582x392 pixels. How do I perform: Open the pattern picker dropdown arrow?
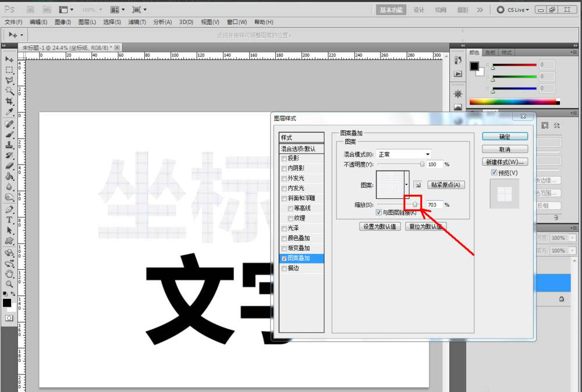(x=406, y=184)
